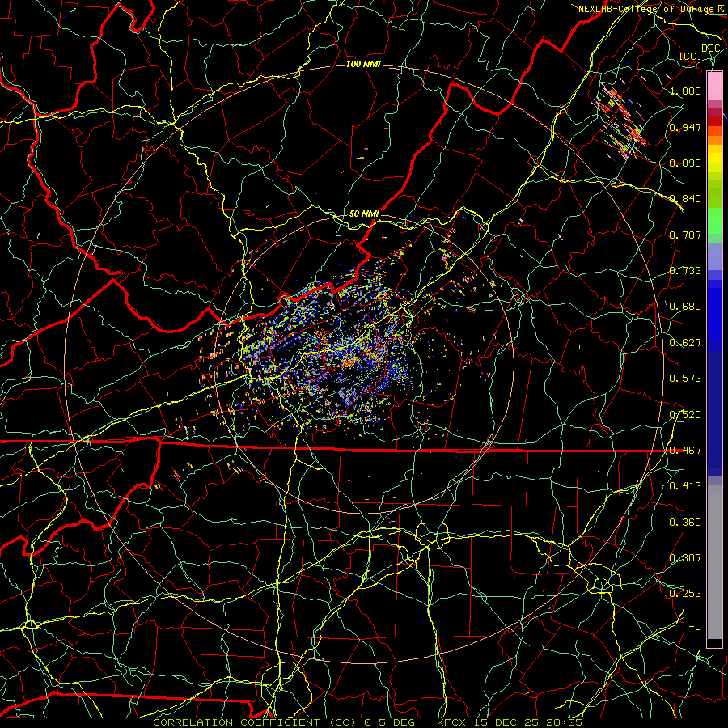The height and width of the screenshot is (728, 728).
Task: Click the CORRELATION COEFFICIENT (CC) caption text
Action: [x=254, y=722]
